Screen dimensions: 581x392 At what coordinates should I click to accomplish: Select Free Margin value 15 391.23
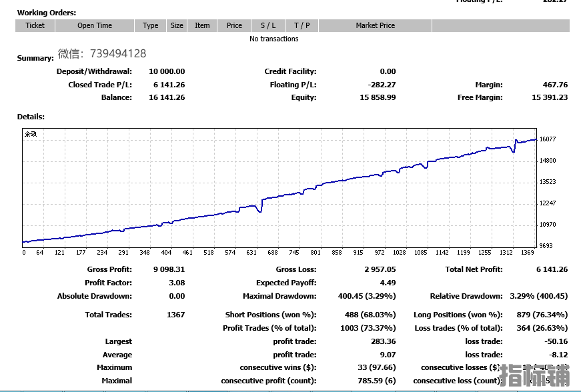pos(550,97)
